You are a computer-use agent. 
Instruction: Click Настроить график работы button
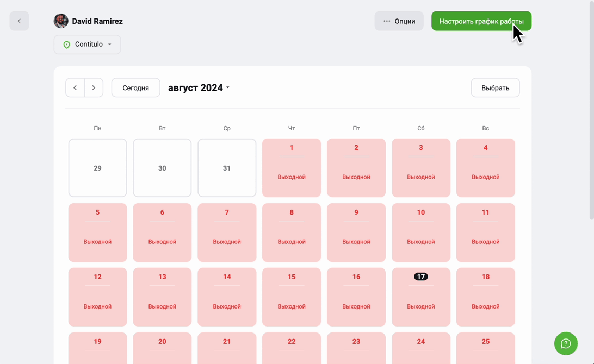[481, 21]
